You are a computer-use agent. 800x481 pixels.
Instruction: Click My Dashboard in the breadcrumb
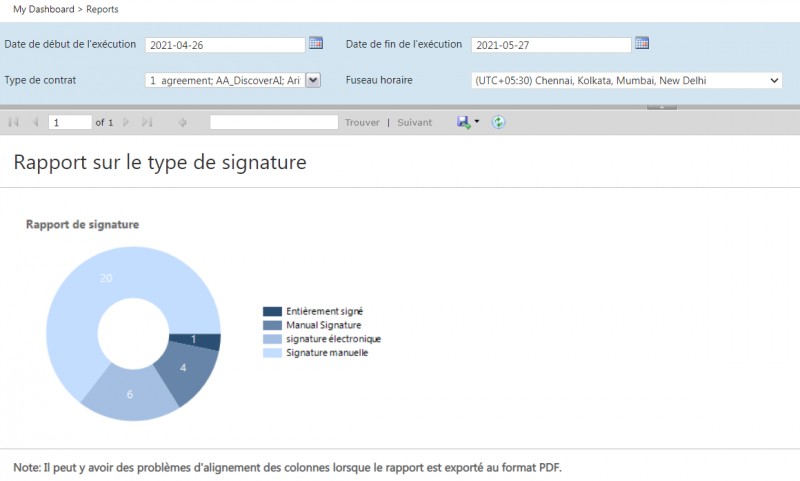click(x=45, y=8)
